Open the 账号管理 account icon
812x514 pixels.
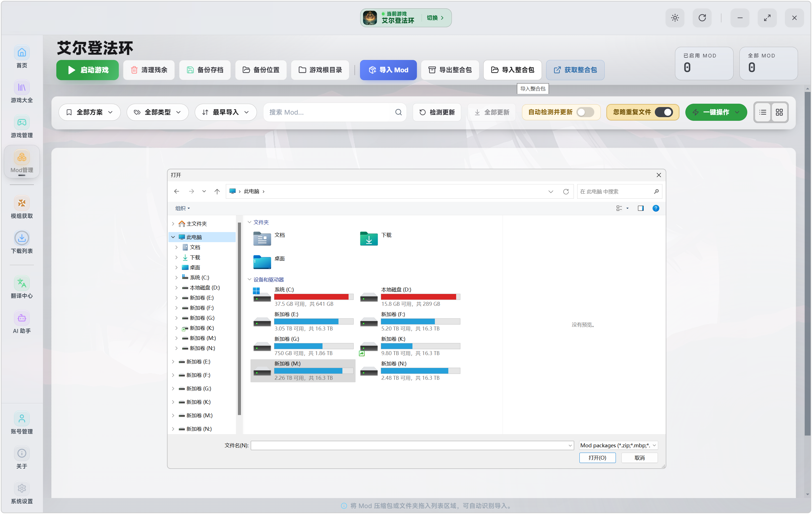22,418
